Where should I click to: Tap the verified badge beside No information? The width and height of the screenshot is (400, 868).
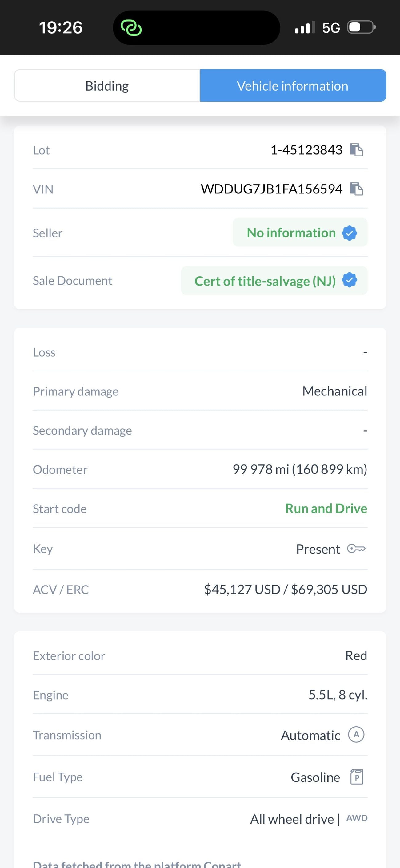click(x=350, y=233)
